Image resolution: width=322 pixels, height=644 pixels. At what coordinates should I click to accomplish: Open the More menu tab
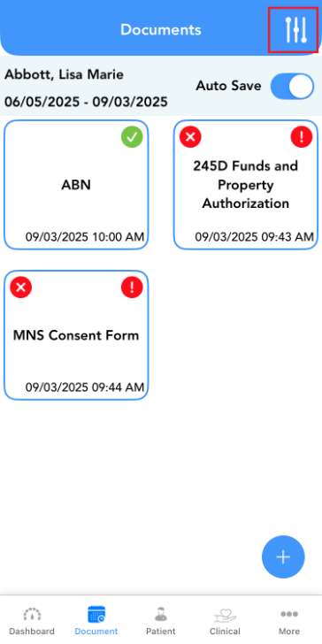point(289,621)
